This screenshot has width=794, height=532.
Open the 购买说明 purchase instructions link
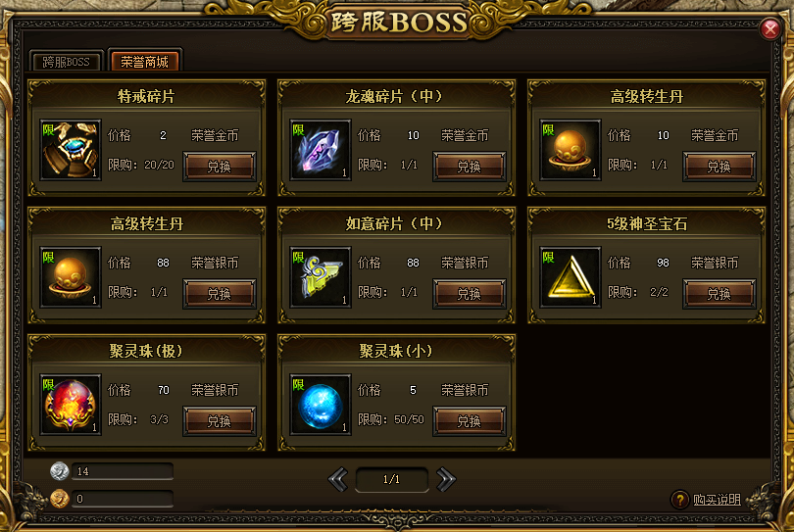click(x=717, y=500)
